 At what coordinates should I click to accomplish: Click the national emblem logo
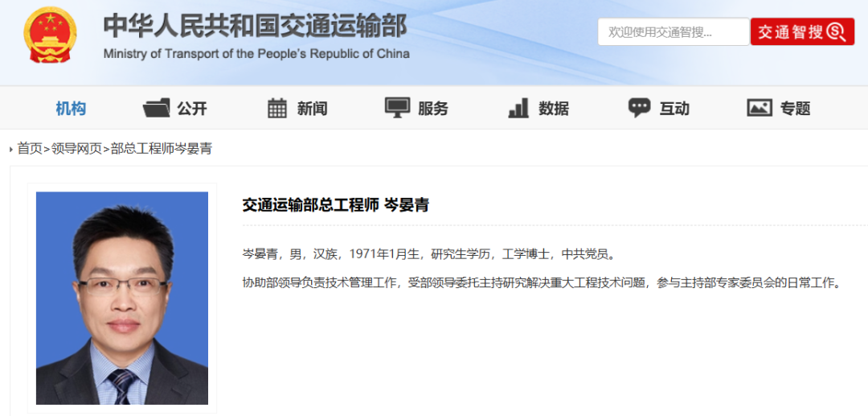coord(51,35)
